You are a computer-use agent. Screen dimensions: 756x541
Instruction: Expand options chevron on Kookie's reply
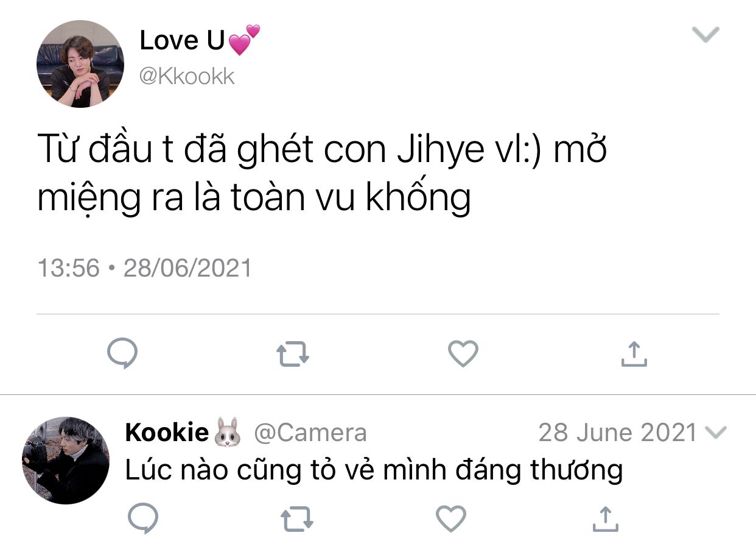[x=716, y=433]
